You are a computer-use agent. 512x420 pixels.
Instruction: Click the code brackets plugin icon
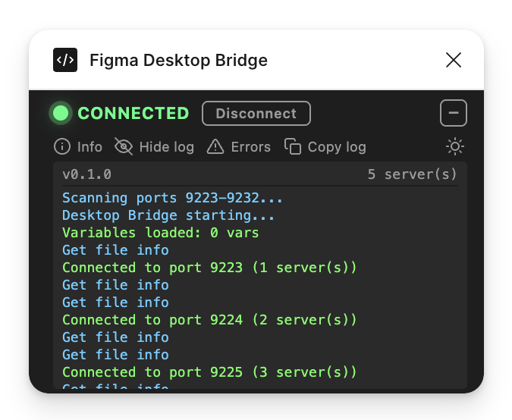click(x=65, y=60)
